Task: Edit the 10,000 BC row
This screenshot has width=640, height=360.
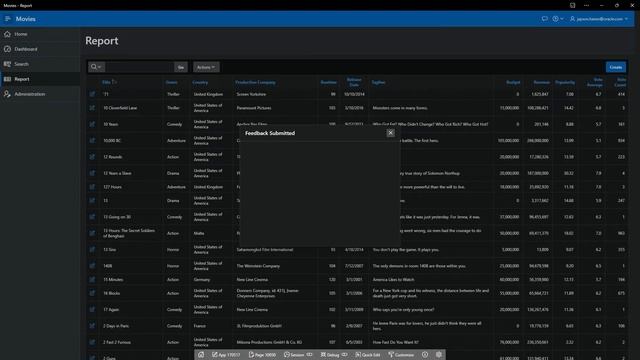Action: click(x=92, y=140)
